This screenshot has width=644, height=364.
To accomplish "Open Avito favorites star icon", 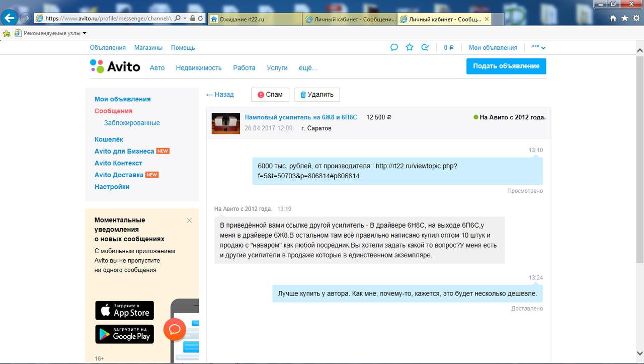I will point(410,47).
